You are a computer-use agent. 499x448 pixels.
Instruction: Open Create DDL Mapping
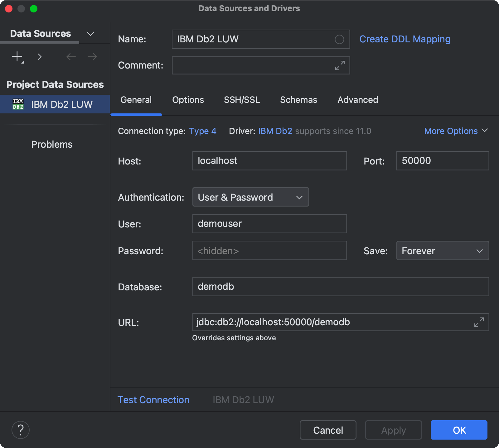pos(405,39)
